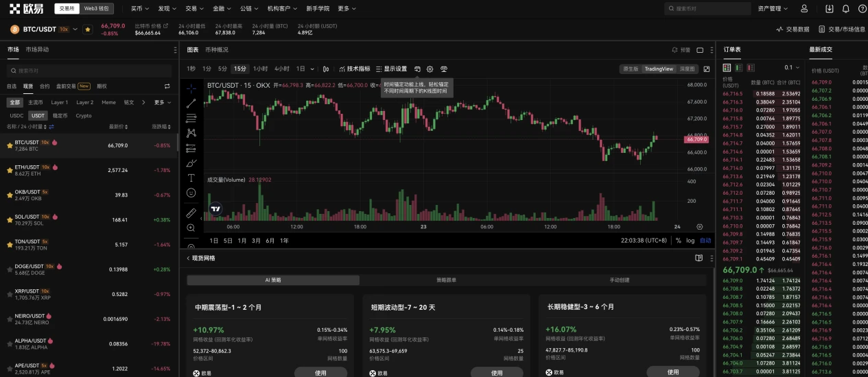Open the notifications bell icon
Image resolution: width=868 pixels, height=377 pixels.
coord(845,9)
